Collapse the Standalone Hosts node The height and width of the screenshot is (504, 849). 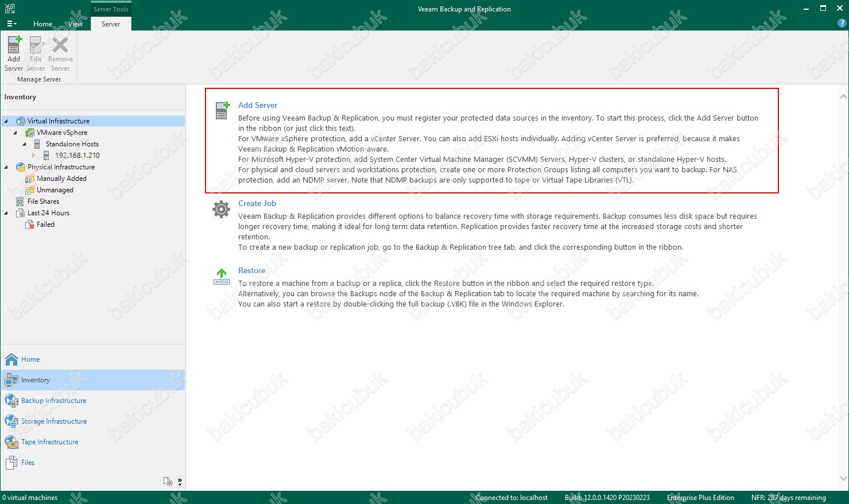coord(25,144)
